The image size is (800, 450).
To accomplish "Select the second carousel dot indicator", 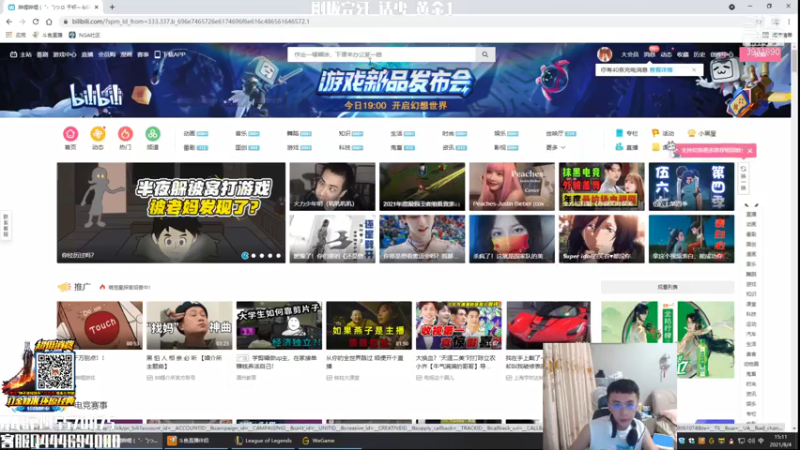I will [x=254, y=256].
